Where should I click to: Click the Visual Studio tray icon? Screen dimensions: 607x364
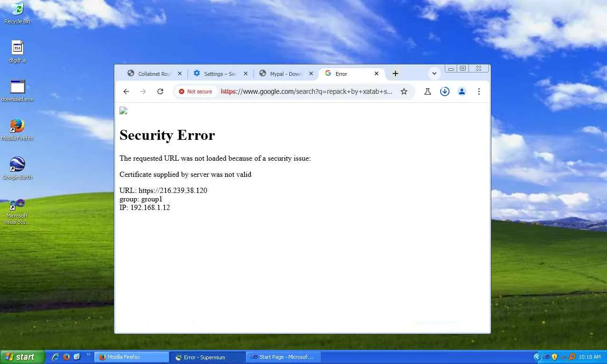pyautogui.click(x=546, y=357)
